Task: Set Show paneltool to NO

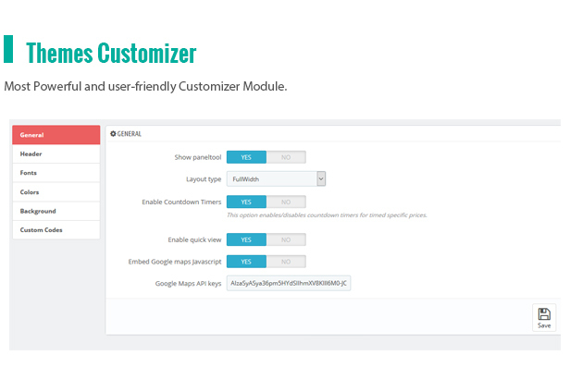Action: point(286,157)
